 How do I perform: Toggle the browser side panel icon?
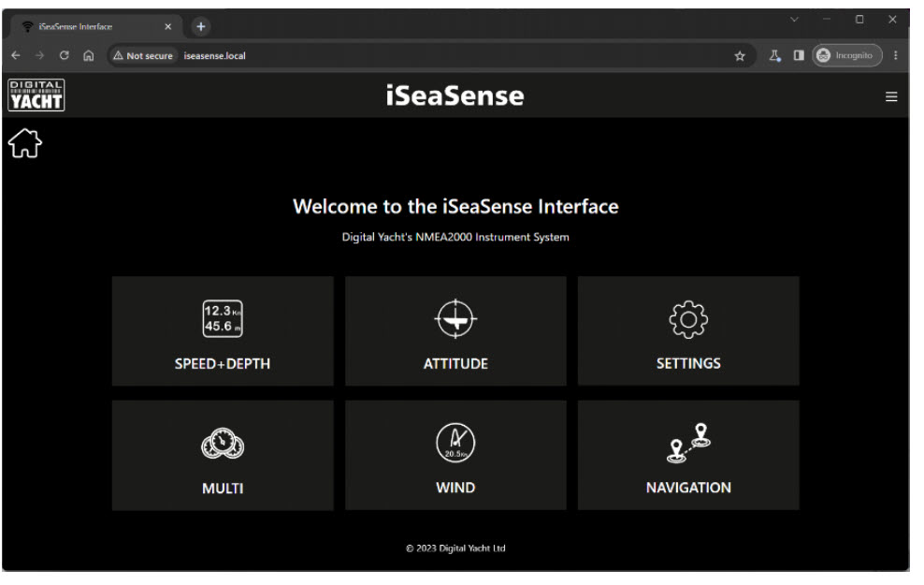799,55
